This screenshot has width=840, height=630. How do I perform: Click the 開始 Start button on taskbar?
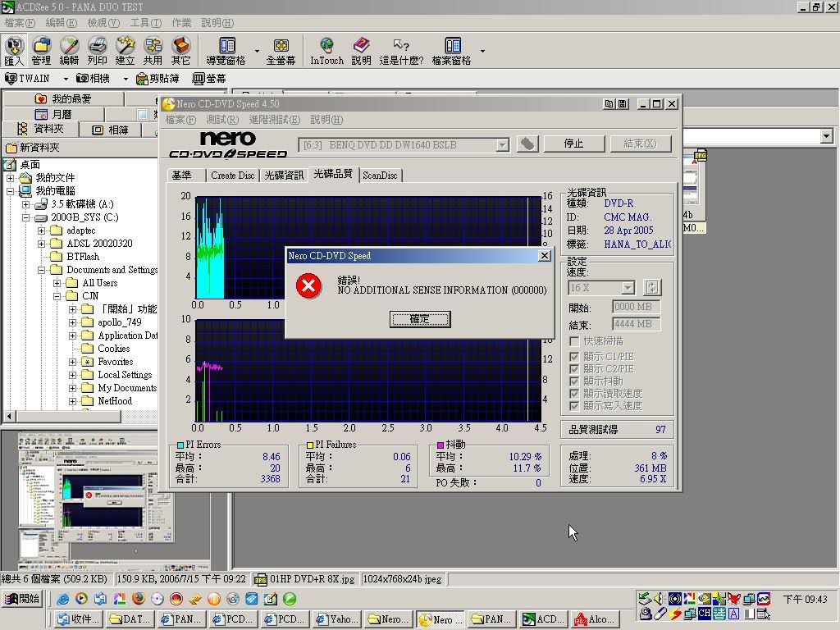[22, 599]
